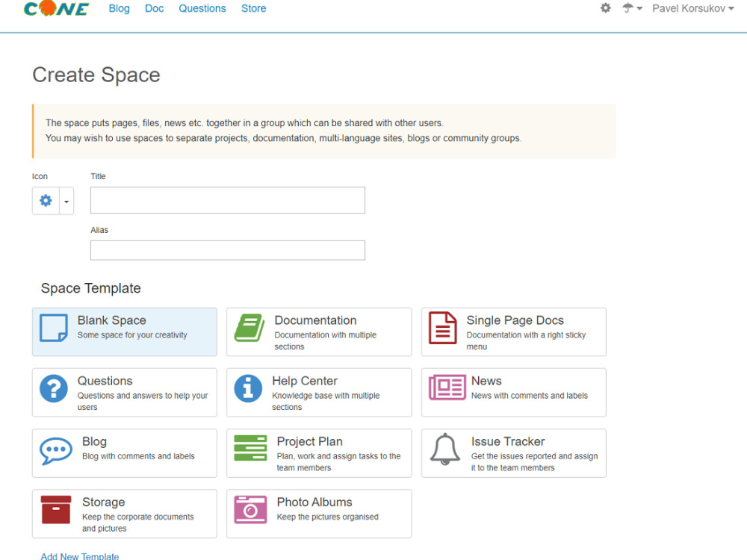Viewport: 747px width, 560px height.
Task: Choose the Blog template card title
Action: pos(94,441)
